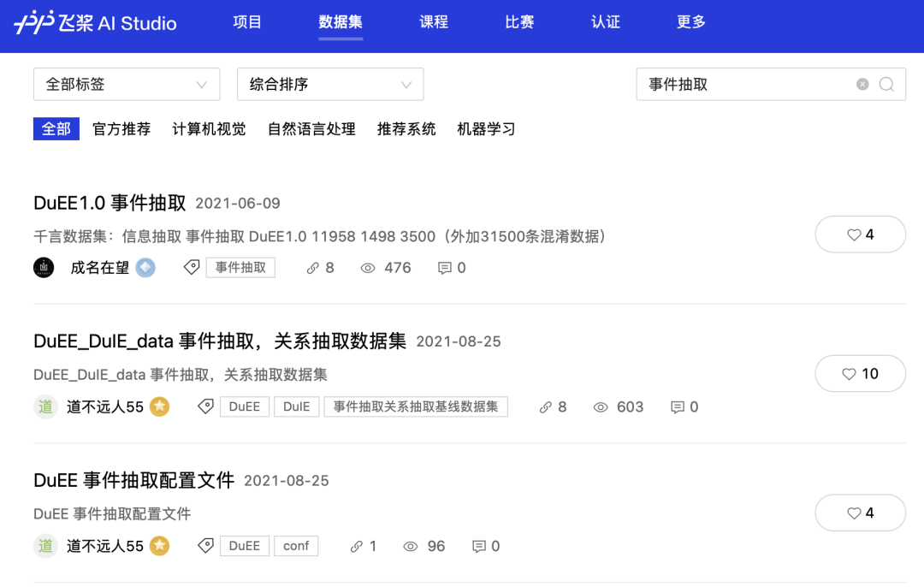
Task: Open the 课程 navigation tab
Action: [434, 22]
